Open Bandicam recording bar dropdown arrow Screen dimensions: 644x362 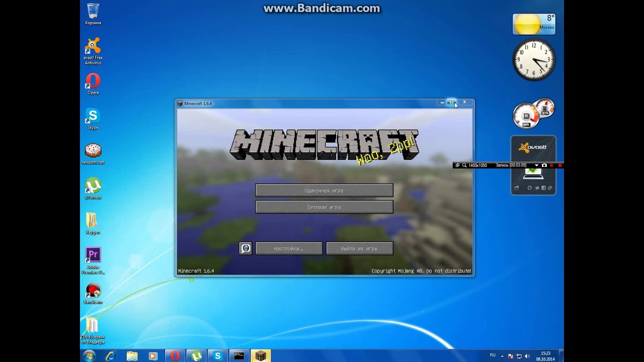tap(536, 165)
